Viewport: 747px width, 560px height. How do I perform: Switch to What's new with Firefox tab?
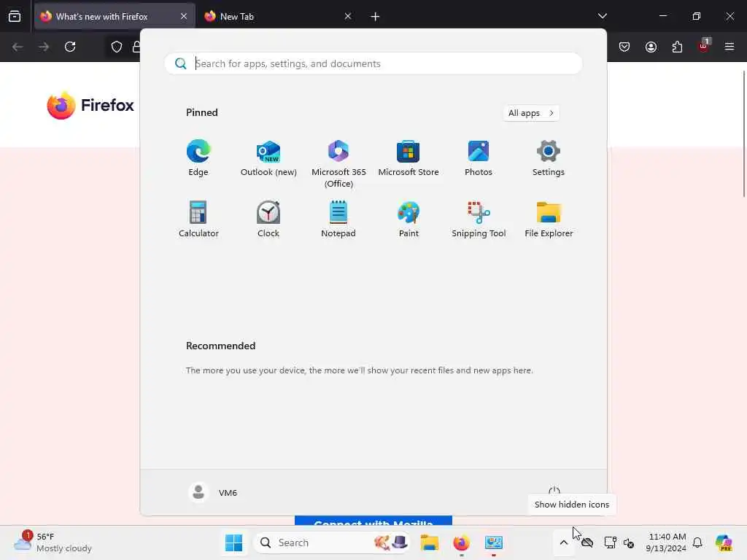click(115, 17)
